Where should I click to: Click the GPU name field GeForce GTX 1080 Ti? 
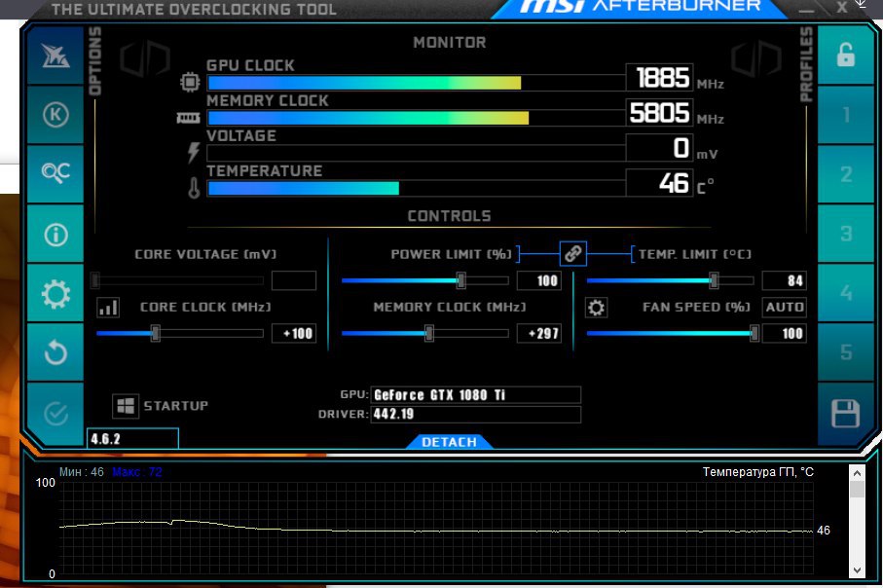coord(475,395)
